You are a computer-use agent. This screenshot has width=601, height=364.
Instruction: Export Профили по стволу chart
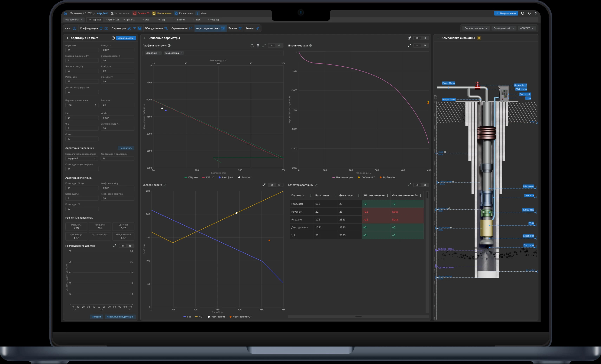[252, 46]
